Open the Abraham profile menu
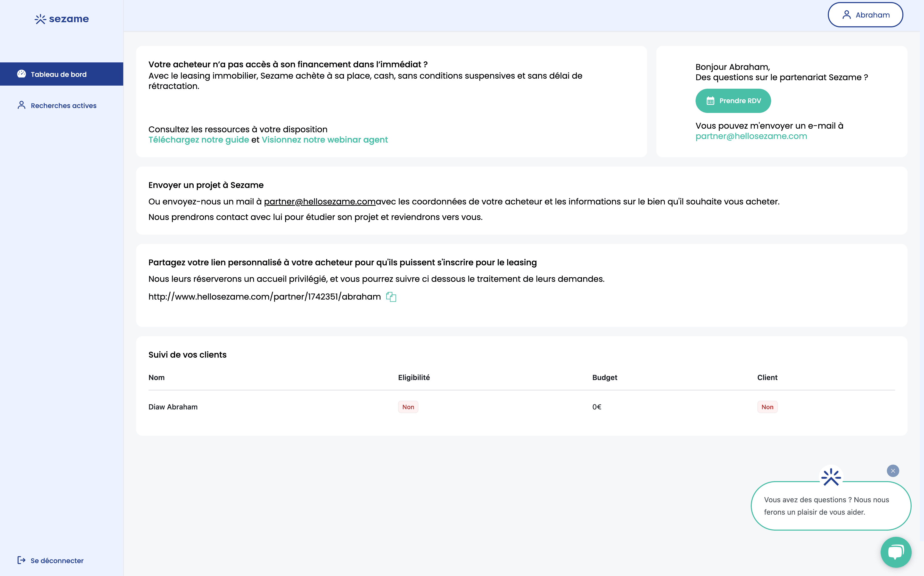 (865, 14)
